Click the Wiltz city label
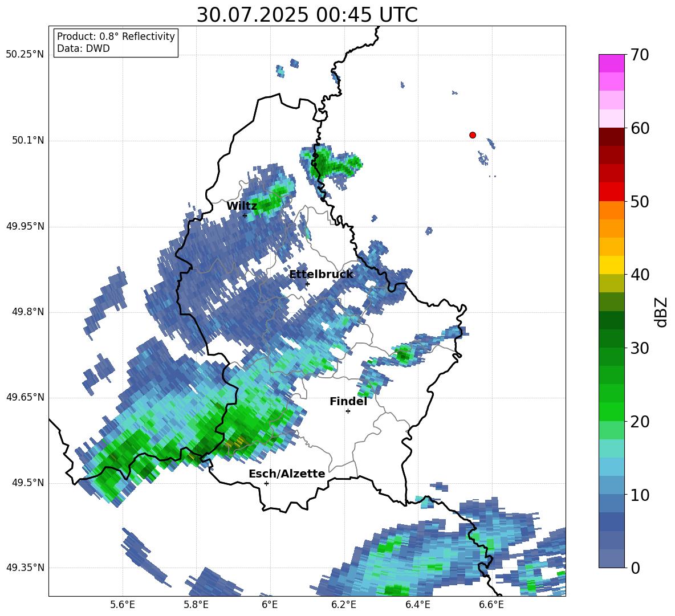 pyautogui.click(x=242, y=206)
